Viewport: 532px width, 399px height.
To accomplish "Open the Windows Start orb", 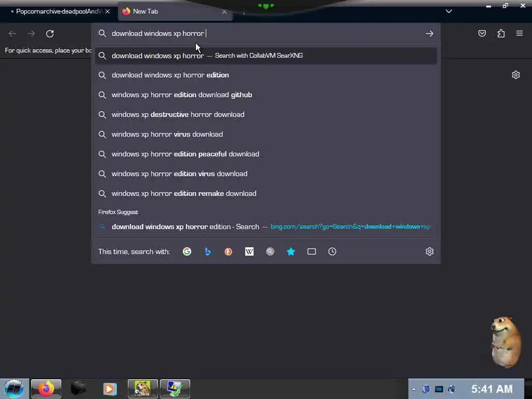I will pyautogui.click(x=14, y=389).
